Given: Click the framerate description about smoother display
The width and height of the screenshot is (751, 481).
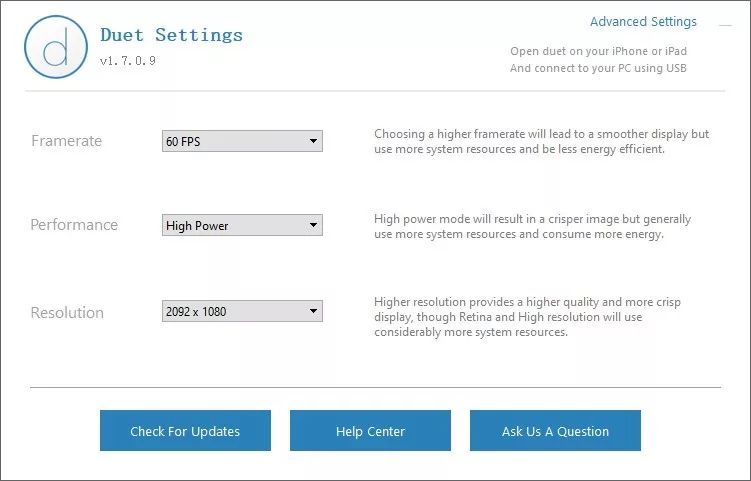Looking at the screenshot, I should pyautogui.click(x=541, y=141).
